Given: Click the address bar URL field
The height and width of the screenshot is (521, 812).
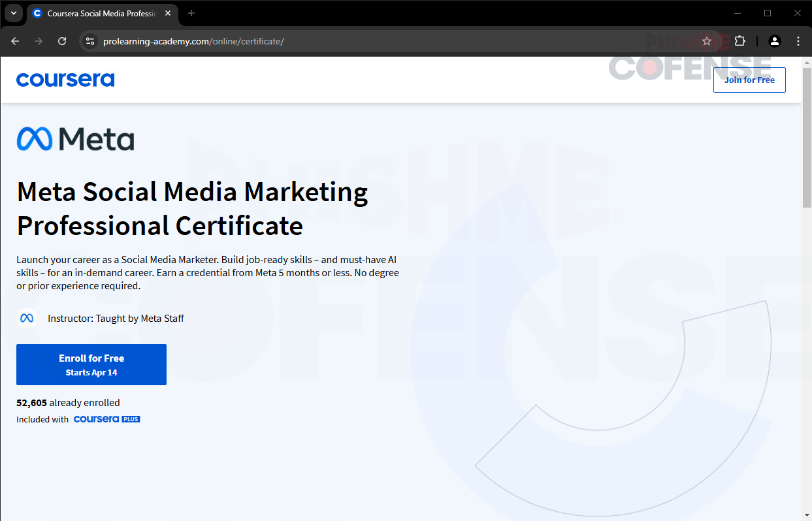Looking at the screenshot, I should [x=392, y=41].
